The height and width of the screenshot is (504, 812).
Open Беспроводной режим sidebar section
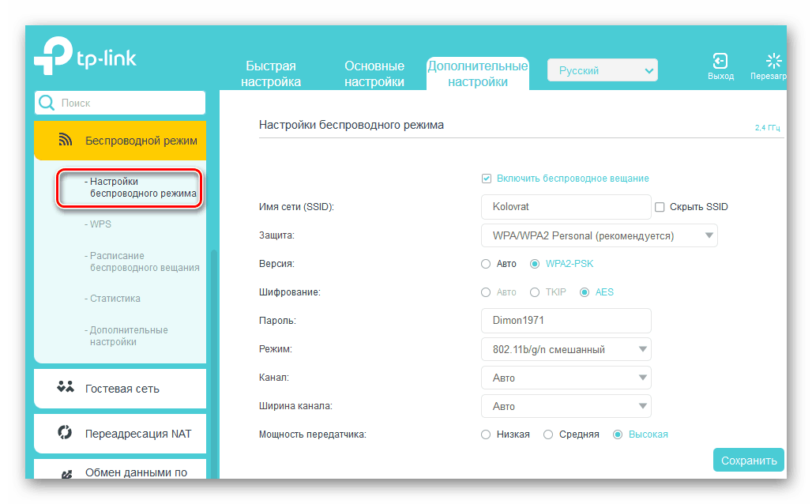click(120, 141)
